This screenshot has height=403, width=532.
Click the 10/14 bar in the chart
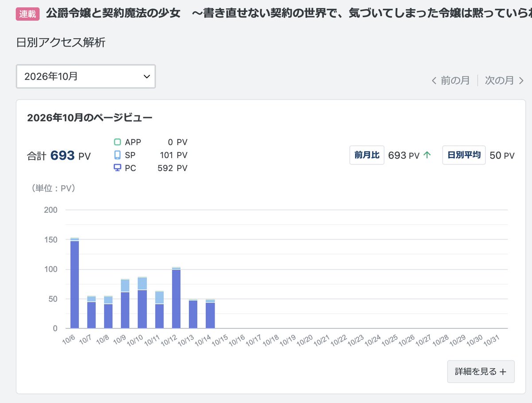[210, 314]
